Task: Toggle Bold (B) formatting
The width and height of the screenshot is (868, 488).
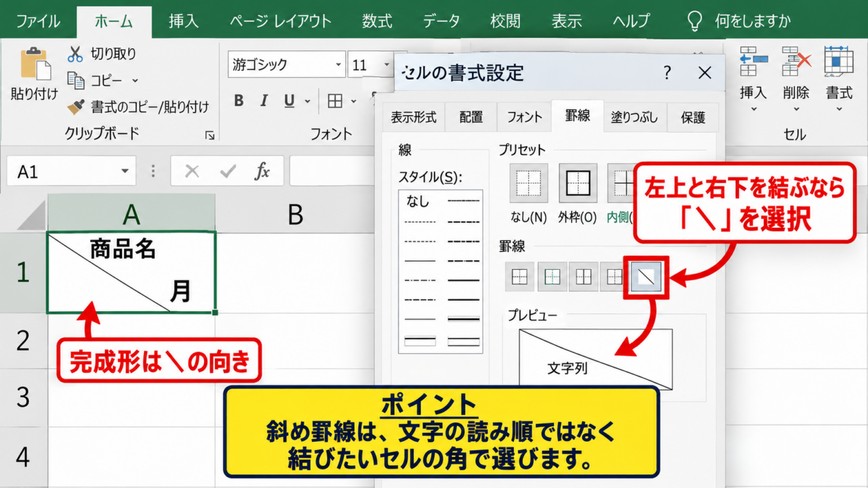Action: pos(239,101)
